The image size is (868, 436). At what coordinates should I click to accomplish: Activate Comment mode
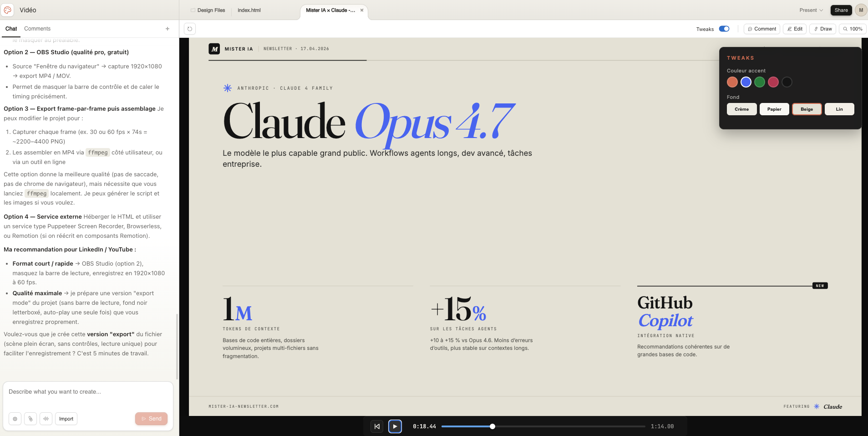point(762,29)
